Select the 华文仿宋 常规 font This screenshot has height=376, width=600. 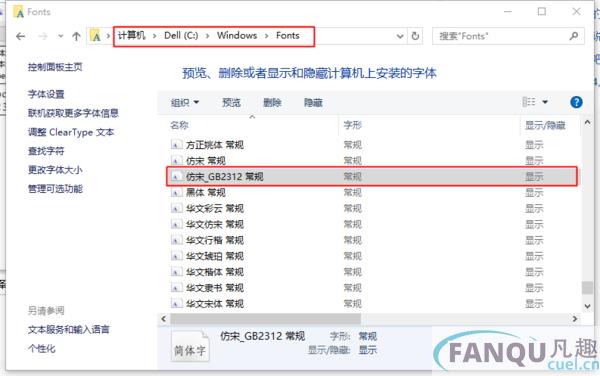215,224
